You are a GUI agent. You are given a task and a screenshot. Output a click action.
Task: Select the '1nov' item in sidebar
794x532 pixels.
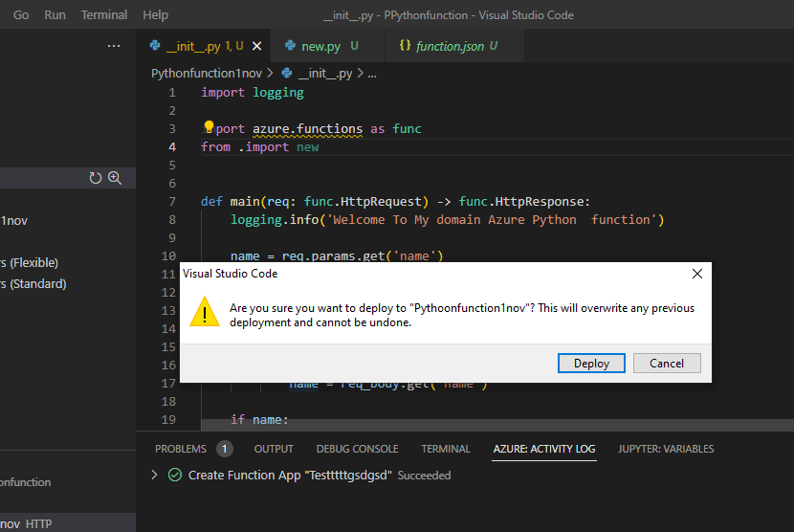[x=68, y=220]
